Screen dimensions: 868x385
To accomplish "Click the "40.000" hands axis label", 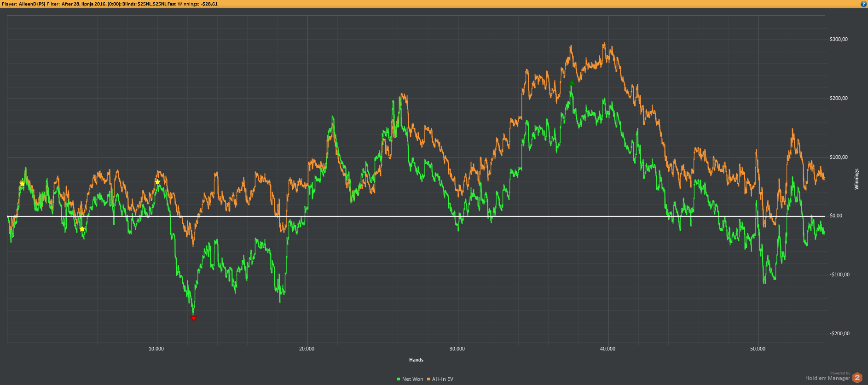I will coord(608,349).
